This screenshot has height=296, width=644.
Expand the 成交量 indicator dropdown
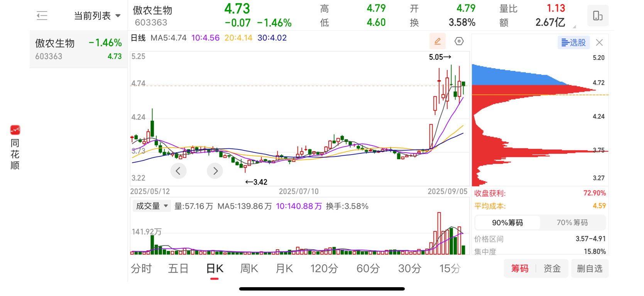[x=152, y=206]
